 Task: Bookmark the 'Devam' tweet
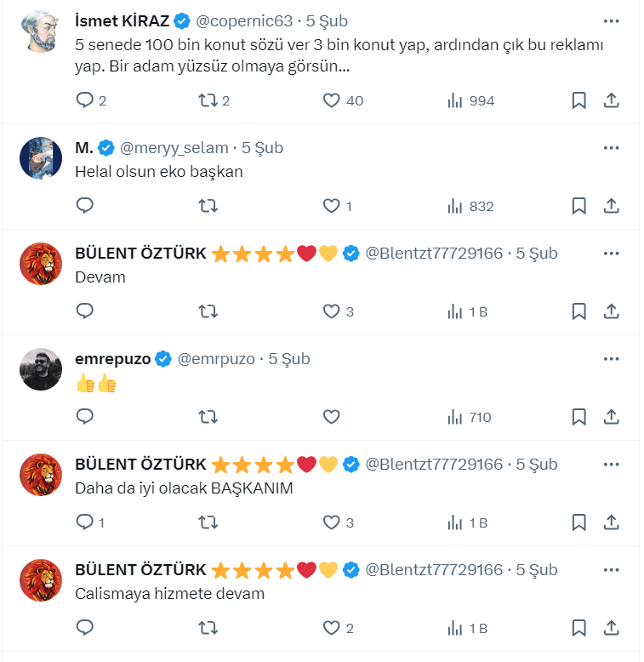[x=578, y=311]
